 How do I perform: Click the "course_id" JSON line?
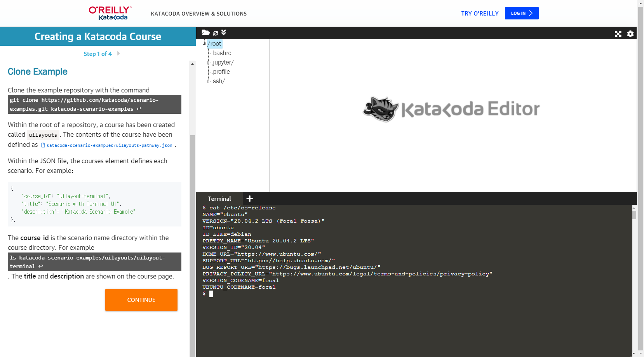click(x=66, y=196)
